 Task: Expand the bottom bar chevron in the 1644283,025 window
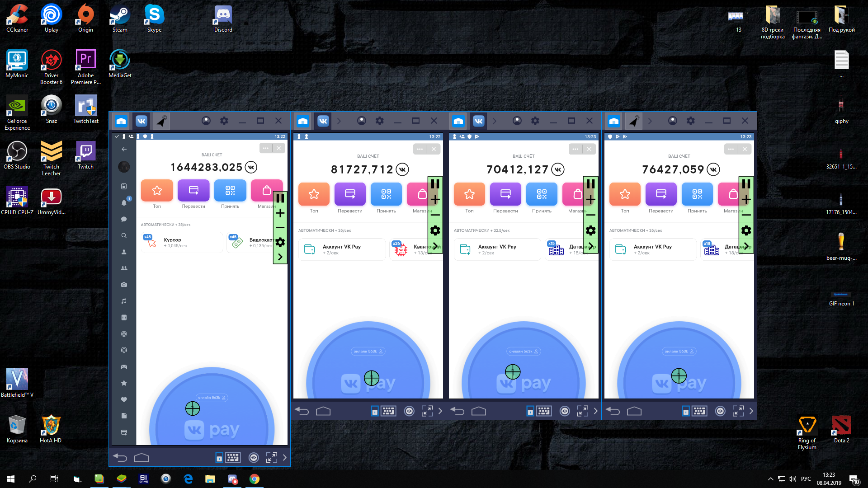coord(285,458)
